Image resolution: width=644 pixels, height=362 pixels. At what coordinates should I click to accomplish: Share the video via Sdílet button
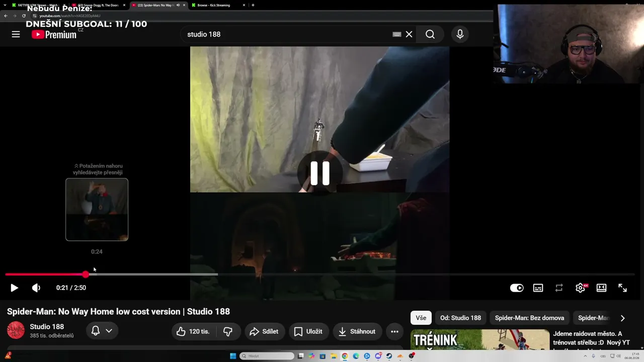264,331
